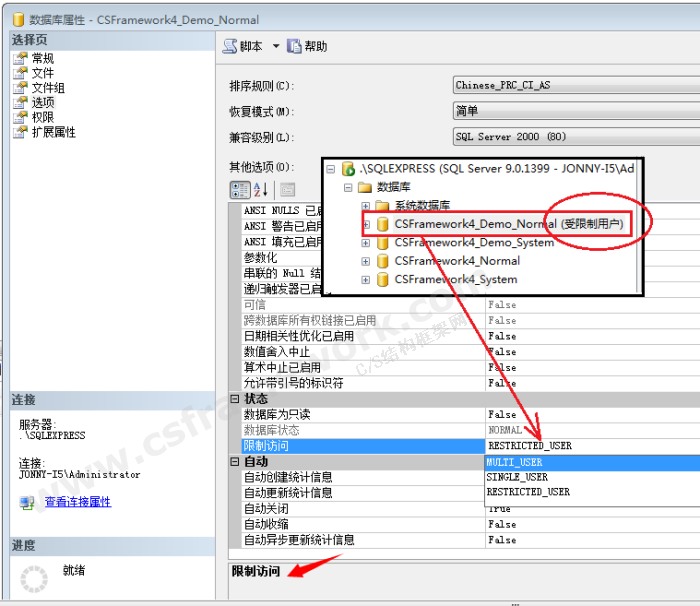
Task: Click the 查看连接属性 link
Action: (77, 502)
